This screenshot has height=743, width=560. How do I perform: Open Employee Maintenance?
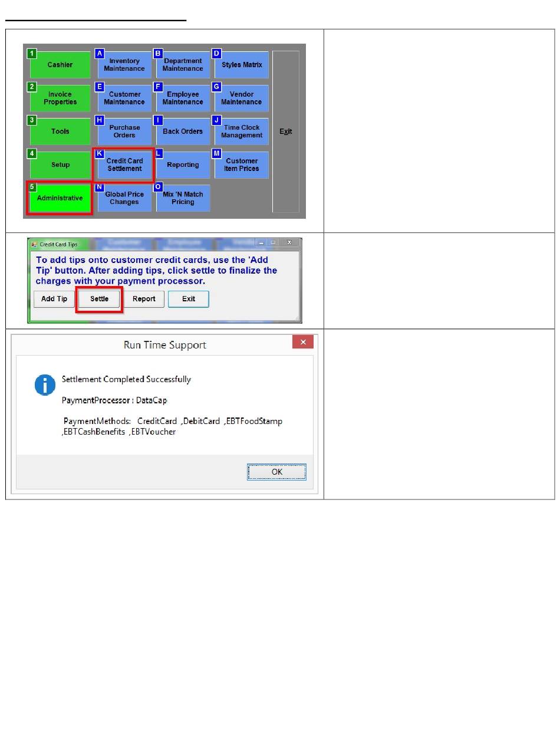point(183,98)
